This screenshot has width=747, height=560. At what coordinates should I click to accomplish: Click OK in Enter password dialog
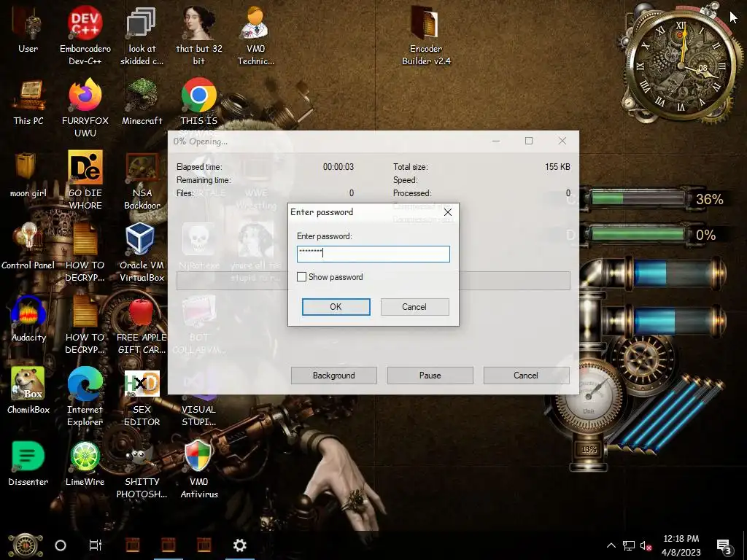coord(336,307)
